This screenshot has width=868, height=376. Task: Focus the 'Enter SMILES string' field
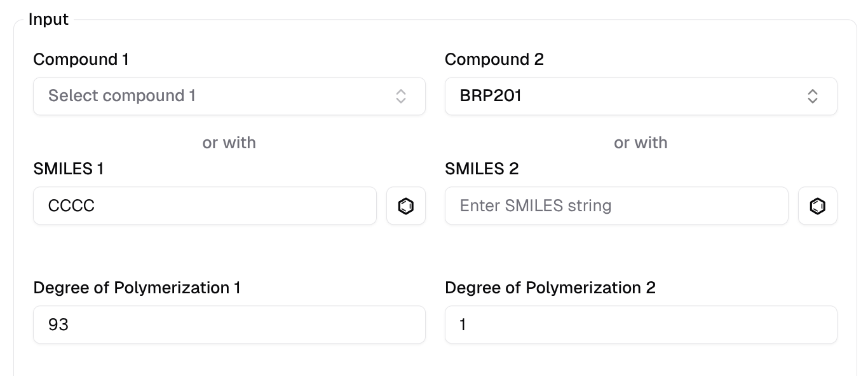pyautogui.click(x=616, y=205)
